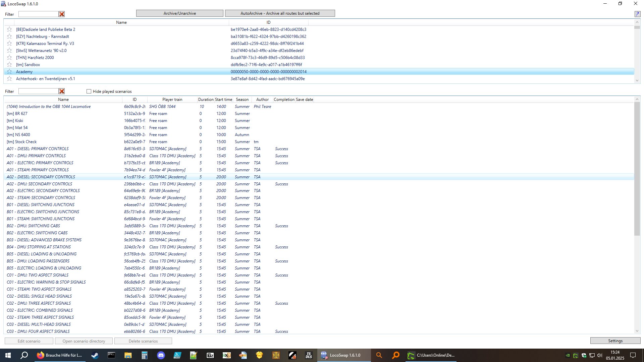Open 7-Zip from the taskbar
Screen dimensions: 644x362
click(x=210, y=355)
